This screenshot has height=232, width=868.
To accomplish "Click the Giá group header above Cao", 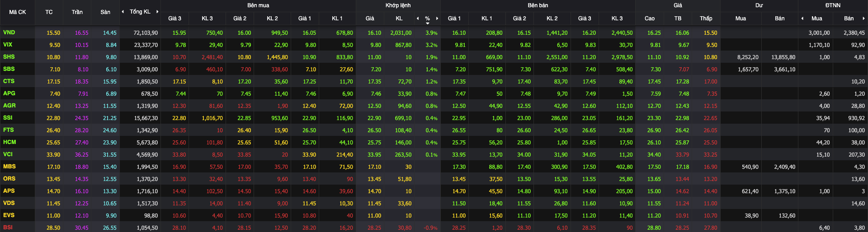I will (x=678, y=5).
